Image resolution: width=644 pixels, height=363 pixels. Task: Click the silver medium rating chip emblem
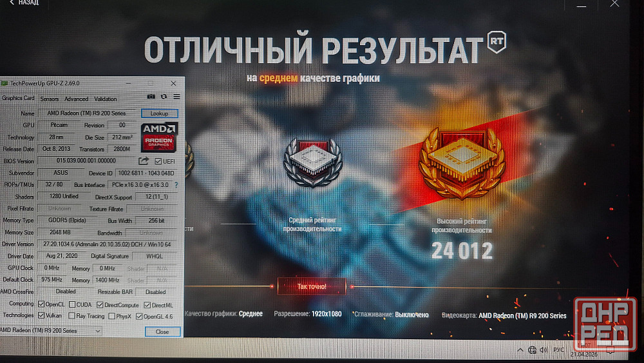(312, 162)
